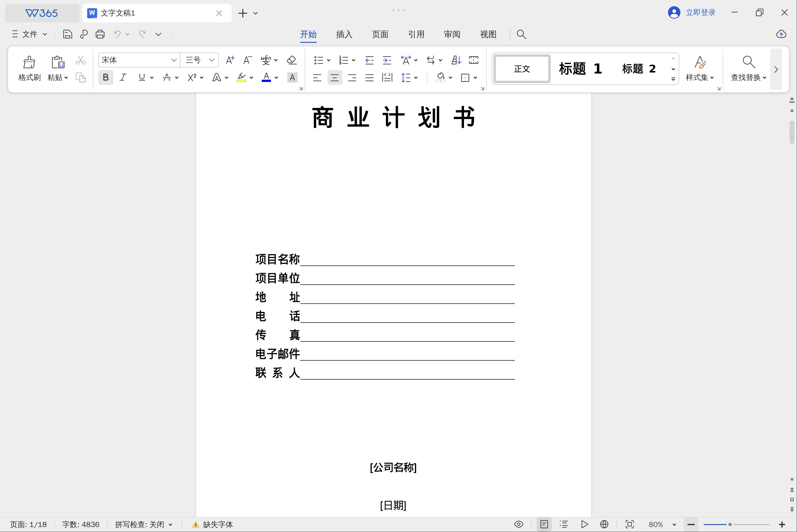Screen dimensions: 797x532
Task: Click the eye protection mode icon in status bar
Action: coord(519,524)
